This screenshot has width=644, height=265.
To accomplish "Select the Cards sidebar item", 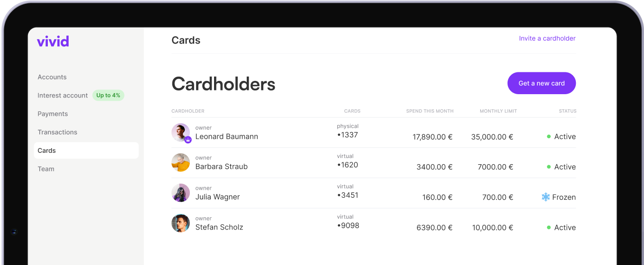I will click(47, 150).
